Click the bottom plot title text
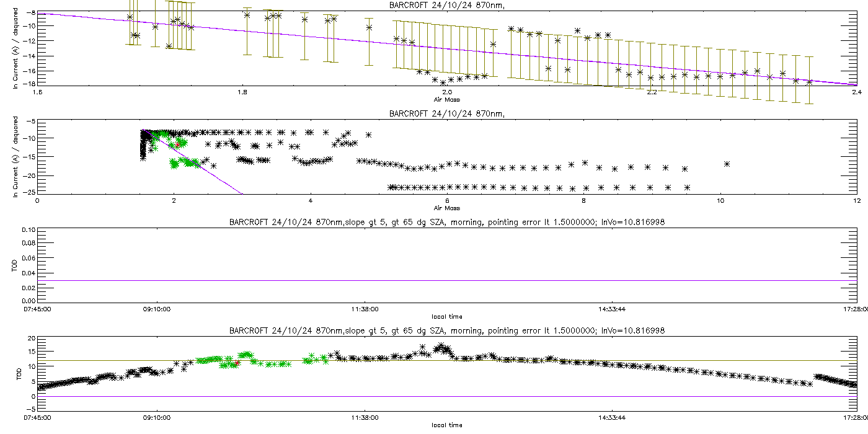The width and height of the screenshot is (868, 434). pyautogui.click(x=446, y=331)
